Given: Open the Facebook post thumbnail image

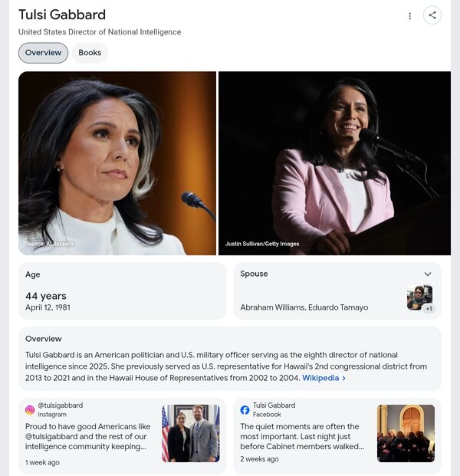Looking at the screenshot, I should 406,433.
